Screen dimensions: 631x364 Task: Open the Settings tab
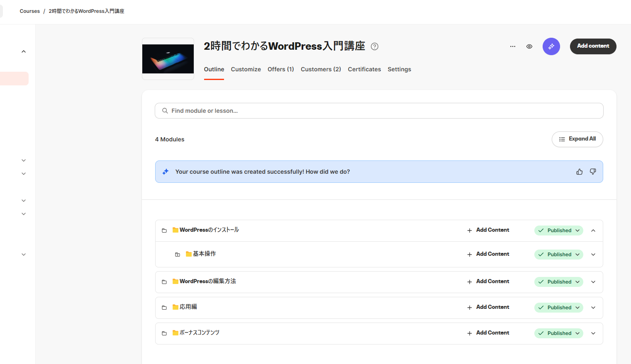click(400, 69)
